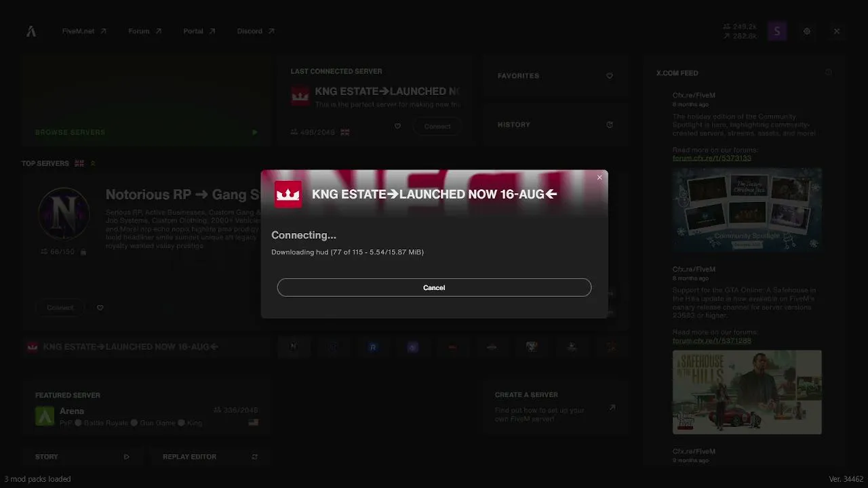Open the Replay Editor
868x488 pixels.
210,457
